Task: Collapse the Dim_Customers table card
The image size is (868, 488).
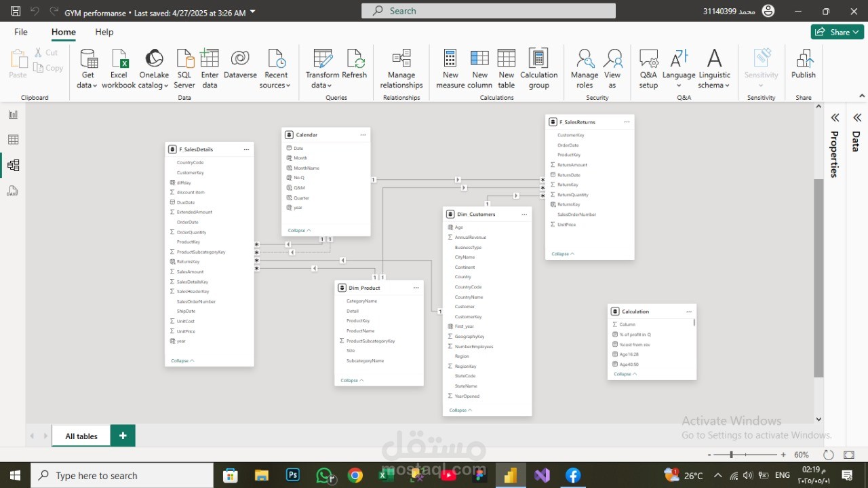Action: click(460, 411)
